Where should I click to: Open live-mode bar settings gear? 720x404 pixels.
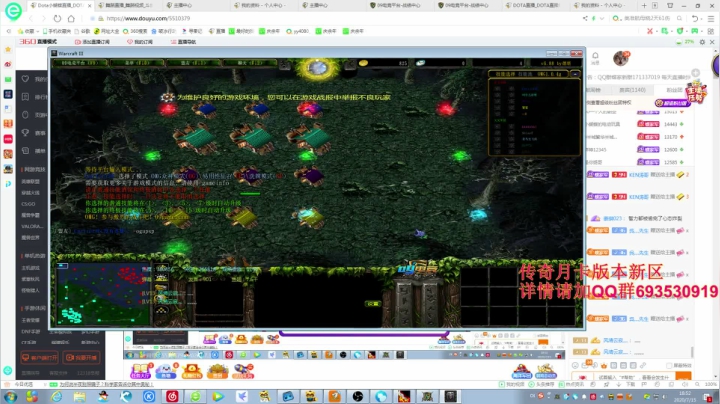702,42
